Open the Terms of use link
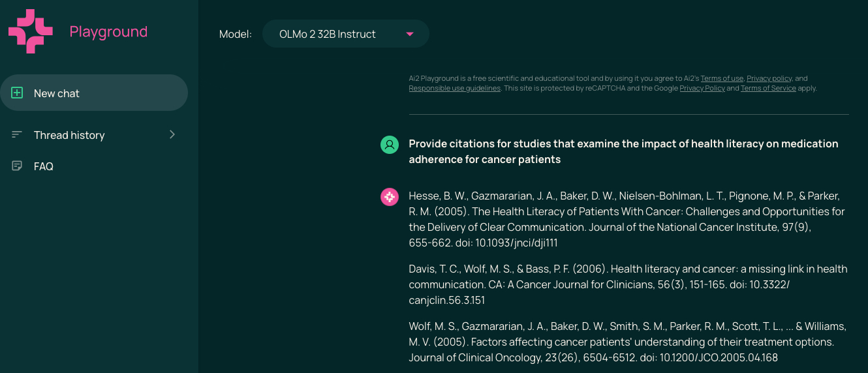Screen dimensions: 868x373 click(x=722, y=78)
